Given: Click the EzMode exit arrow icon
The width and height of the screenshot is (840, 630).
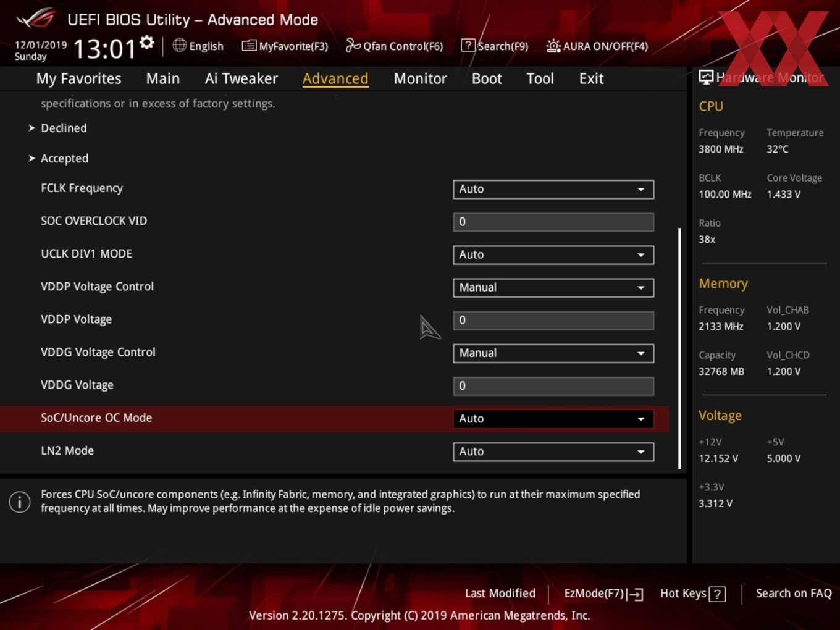Looking at the screenshot, I should pyautogui.click(x=636, y=594).
